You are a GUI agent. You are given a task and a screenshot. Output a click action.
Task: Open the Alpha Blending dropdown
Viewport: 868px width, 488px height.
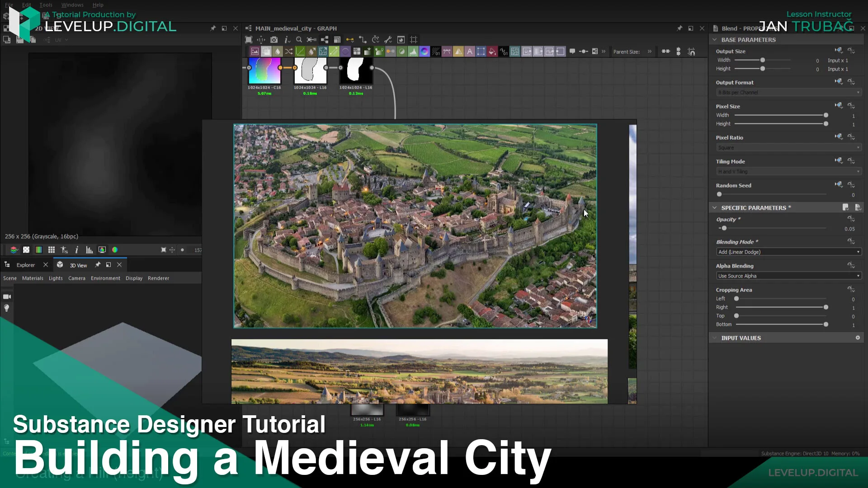point(788,275)
